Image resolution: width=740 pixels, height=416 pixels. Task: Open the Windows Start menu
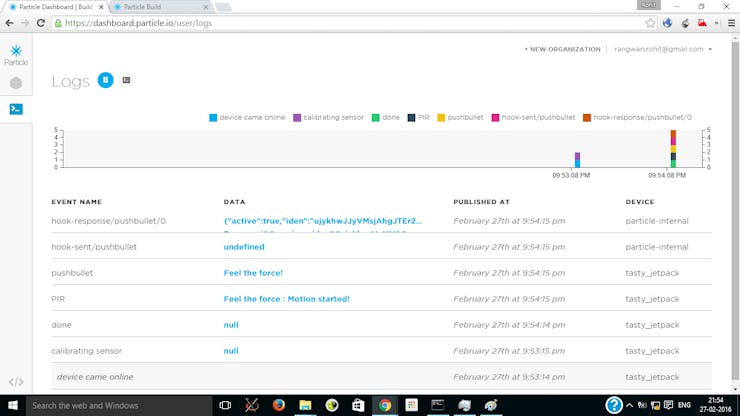click(x=13, y=405)
